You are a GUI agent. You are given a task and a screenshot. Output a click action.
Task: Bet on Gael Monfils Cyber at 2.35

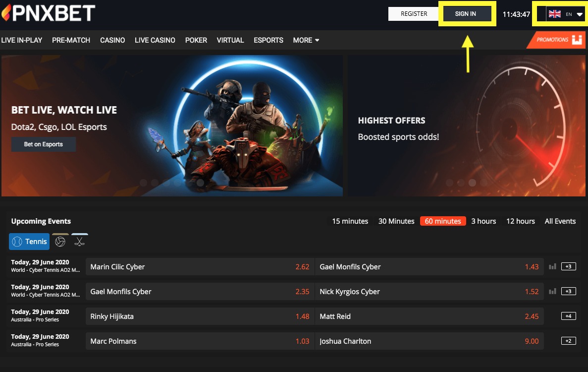click(x=200, y=291)
